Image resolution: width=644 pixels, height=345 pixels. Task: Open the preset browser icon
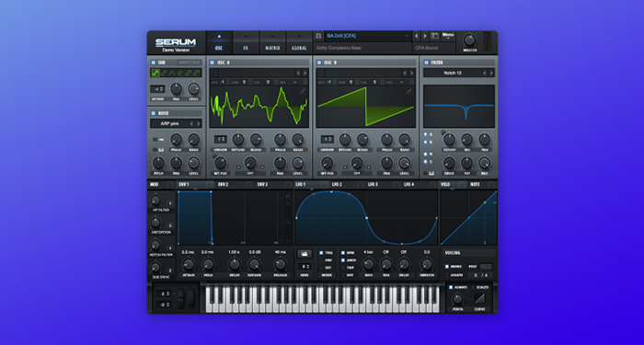pos(434,36)
